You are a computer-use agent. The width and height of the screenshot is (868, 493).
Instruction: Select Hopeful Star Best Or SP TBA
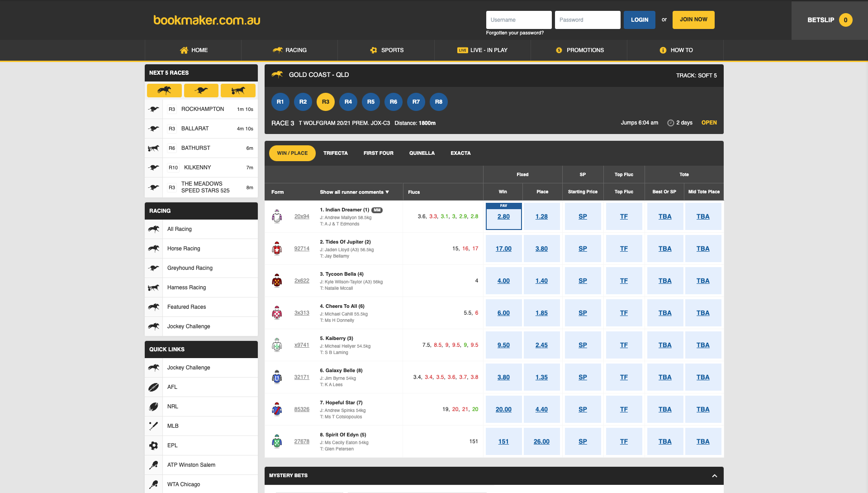coord(665,409)
